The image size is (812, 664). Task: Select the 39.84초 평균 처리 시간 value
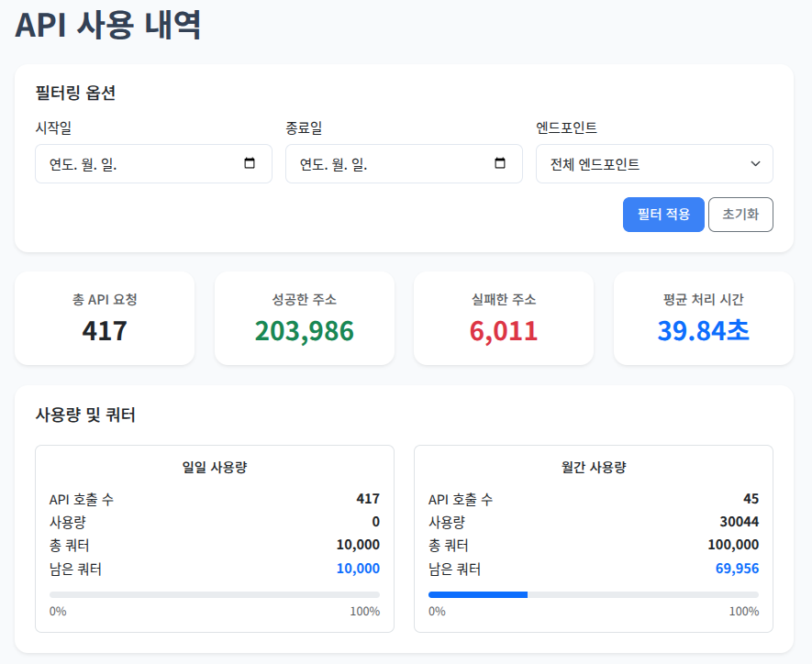[703, 331]
